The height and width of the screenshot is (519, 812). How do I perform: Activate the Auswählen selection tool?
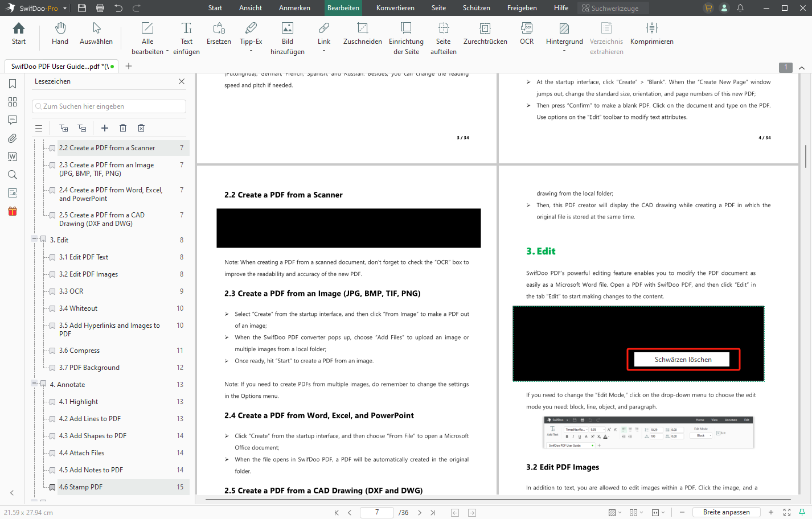point(96,34)
